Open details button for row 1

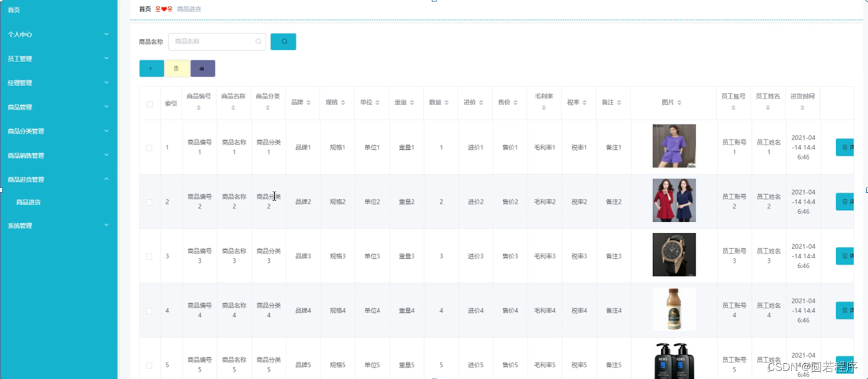click(845, 147)
